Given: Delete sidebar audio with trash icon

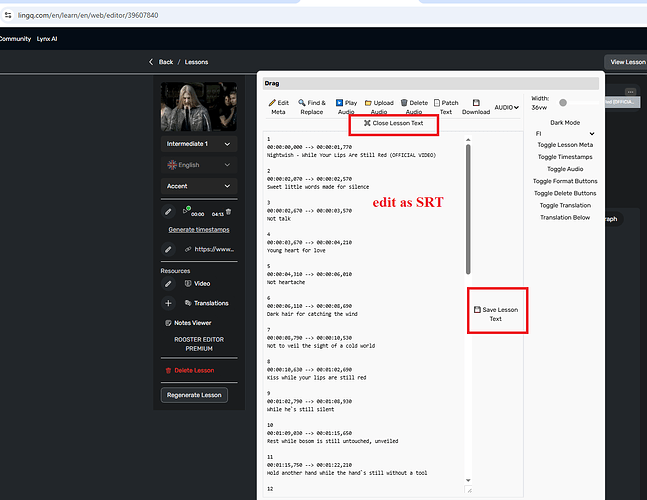Looking at the screenshot, I should 229,212.
